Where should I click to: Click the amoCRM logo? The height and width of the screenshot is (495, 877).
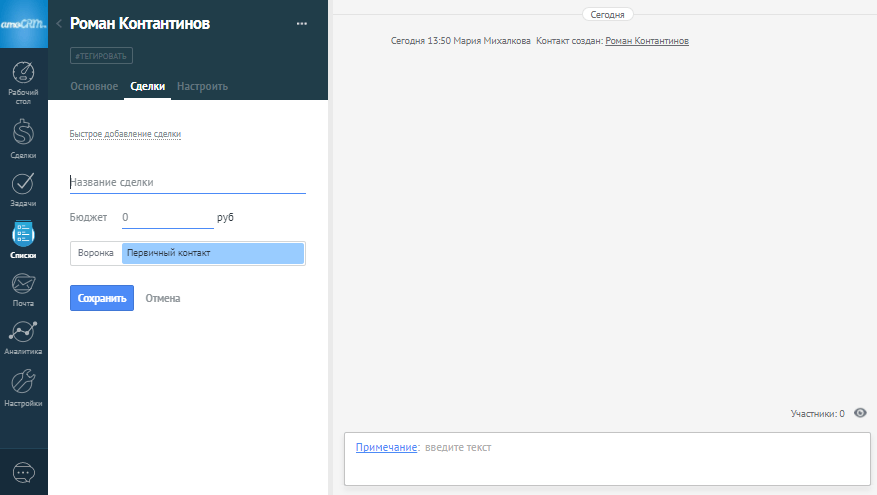(23, 23)
